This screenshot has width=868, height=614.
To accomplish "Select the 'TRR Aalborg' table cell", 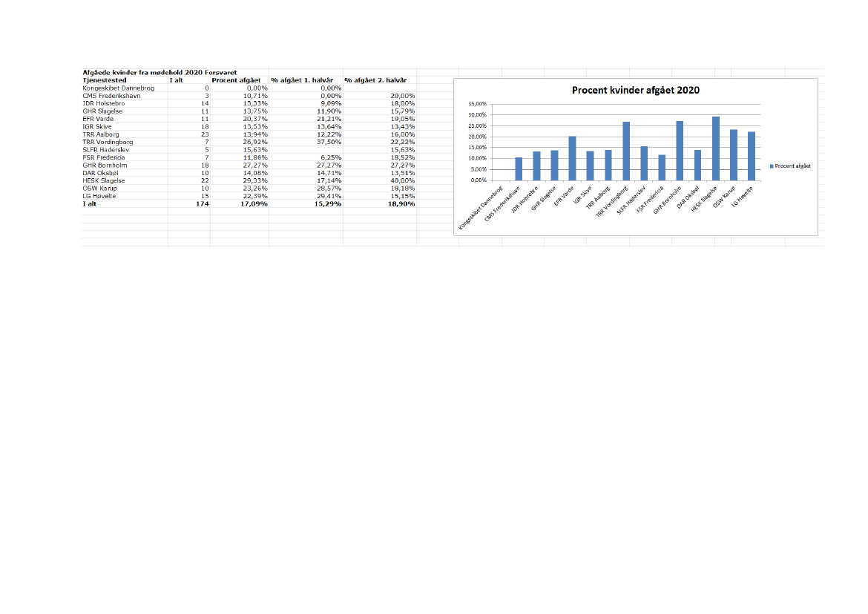I will pyautogui.click(x=101, y=134).
